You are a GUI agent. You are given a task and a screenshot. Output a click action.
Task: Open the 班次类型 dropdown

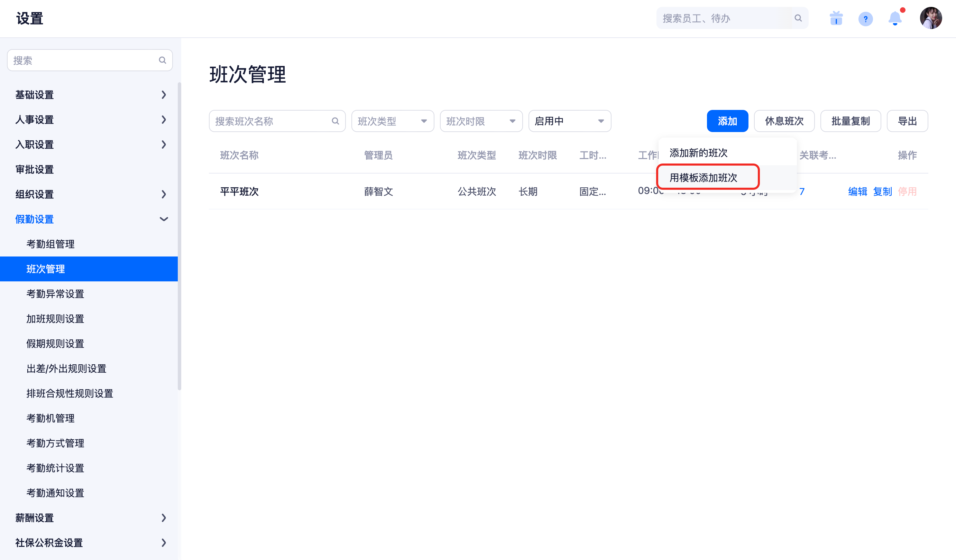[392, 121]
